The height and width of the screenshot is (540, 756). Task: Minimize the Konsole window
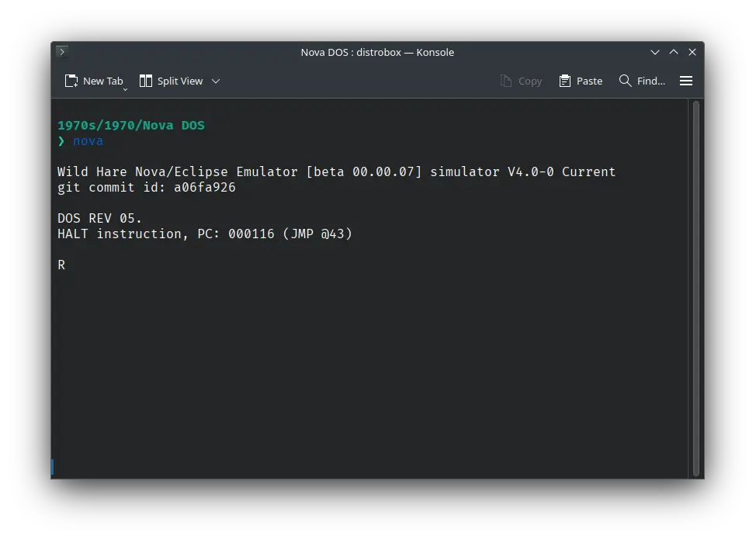click(x=657, y=52)
